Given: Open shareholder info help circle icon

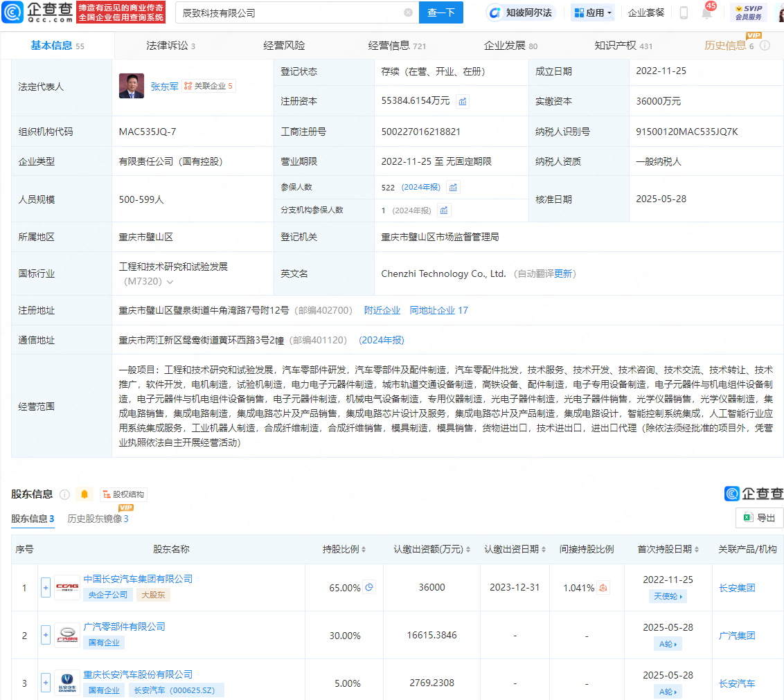Looking at the screenshot, I should [64, 494].
